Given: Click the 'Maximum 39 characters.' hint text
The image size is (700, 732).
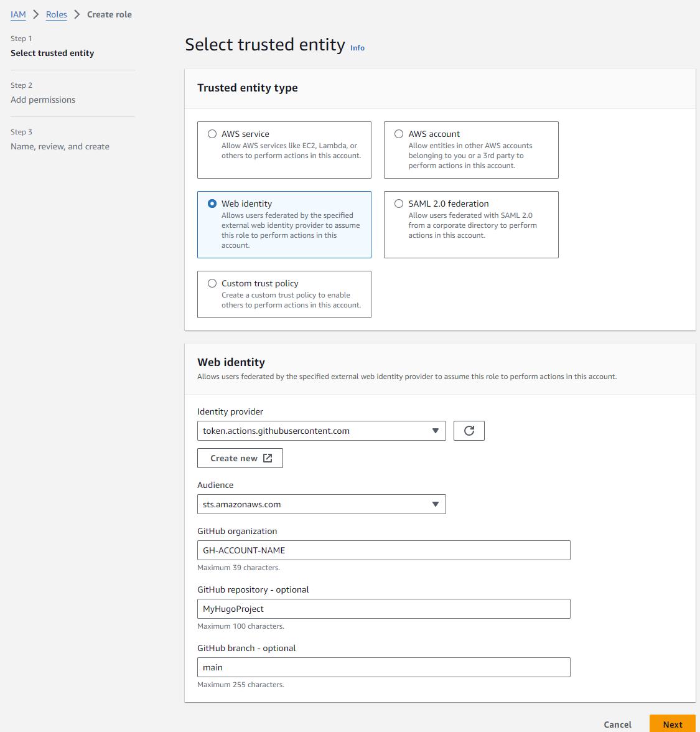Looking at the screenshot, I should (x=238, y=568).
